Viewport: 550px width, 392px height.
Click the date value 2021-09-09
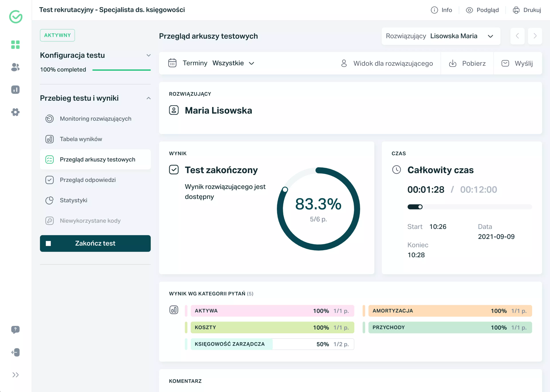tap(496, 237)
